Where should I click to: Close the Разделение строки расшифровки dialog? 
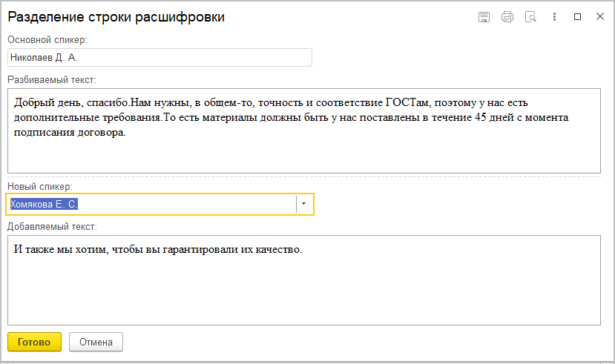599,16
